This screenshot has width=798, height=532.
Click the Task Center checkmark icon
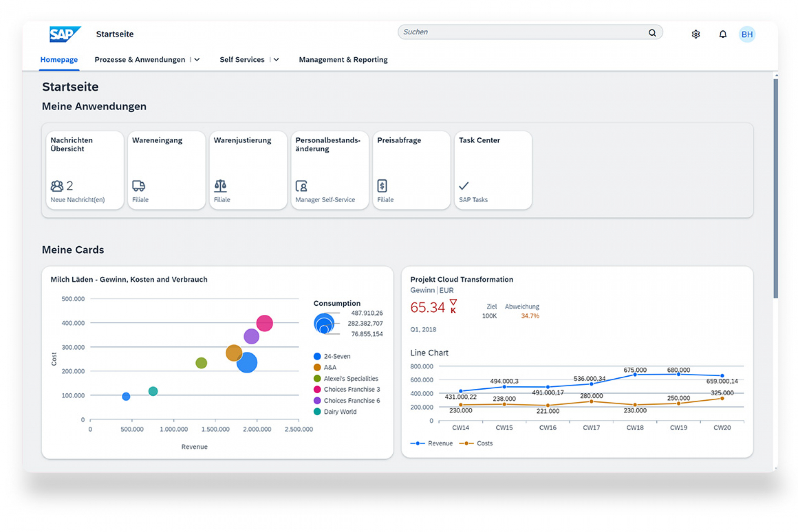463,186
